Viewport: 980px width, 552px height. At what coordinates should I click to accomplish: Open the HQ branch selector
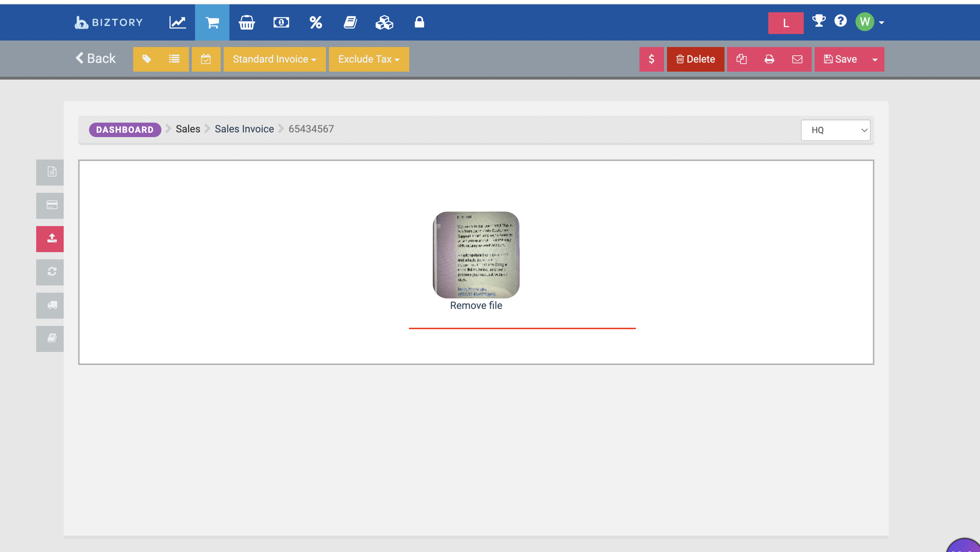(x=835, y=130)
